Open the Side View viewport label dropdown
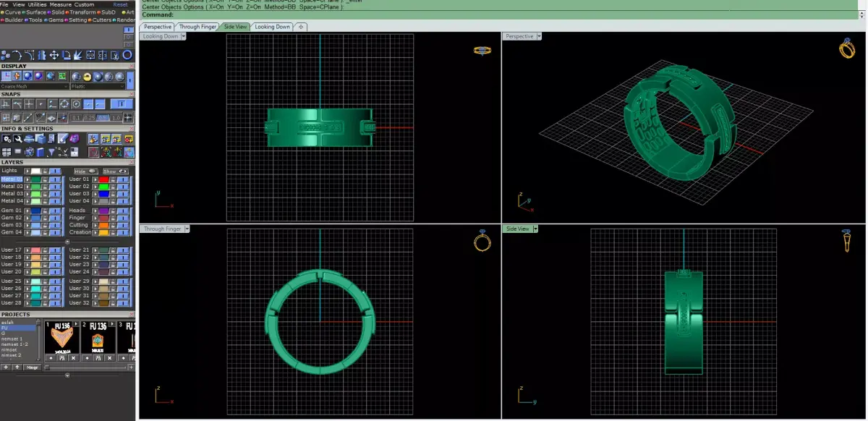868x421 pixels. pos(535,229)
